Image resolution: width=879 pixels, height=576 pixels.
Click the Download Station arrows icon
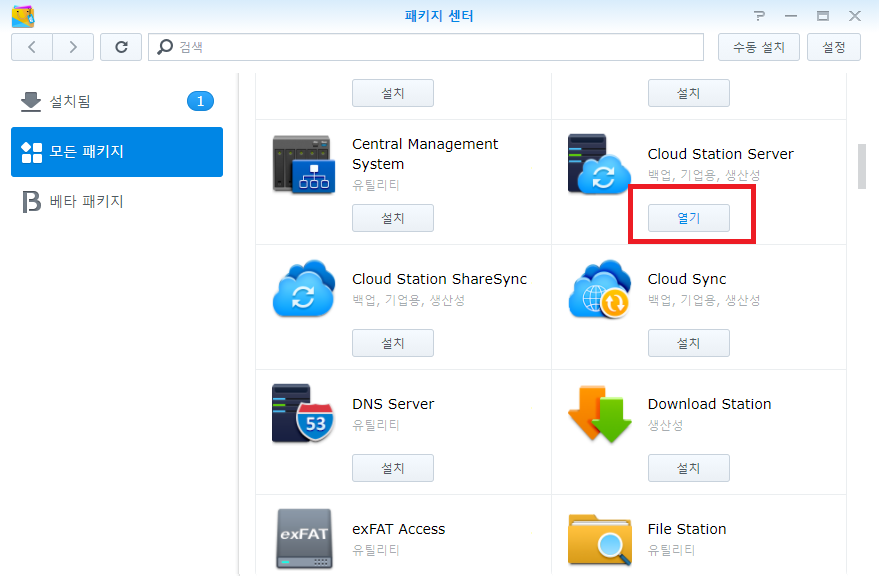(x=600, y=414)
